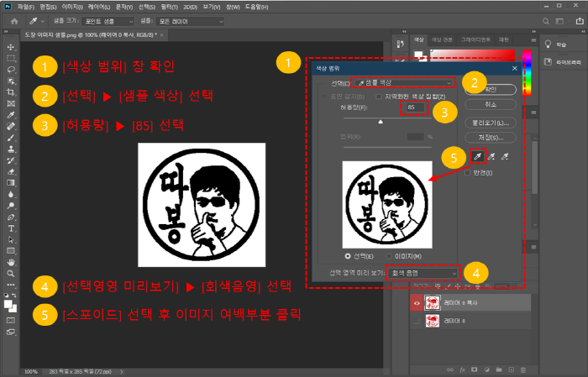The image size is (588, 377).
Task: Enable the 반전 checkbox
Action: pyautogui.click(x=467, y=173)
